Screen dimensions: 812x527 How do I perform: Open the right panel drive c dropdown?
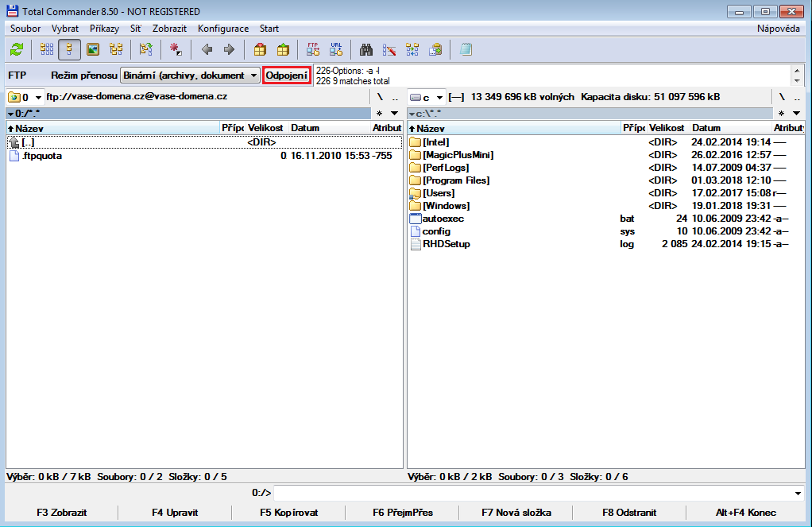pyautogui.click(x=426, y=98)
